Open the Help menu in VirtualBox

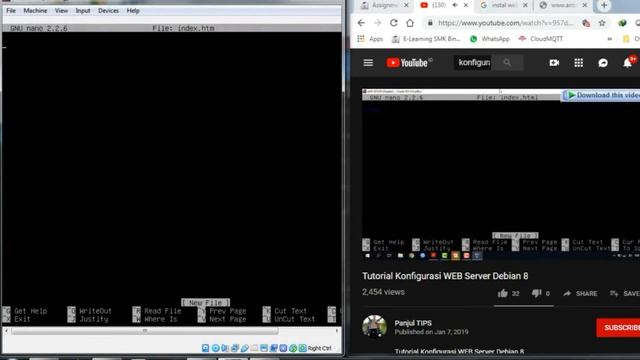133,11
